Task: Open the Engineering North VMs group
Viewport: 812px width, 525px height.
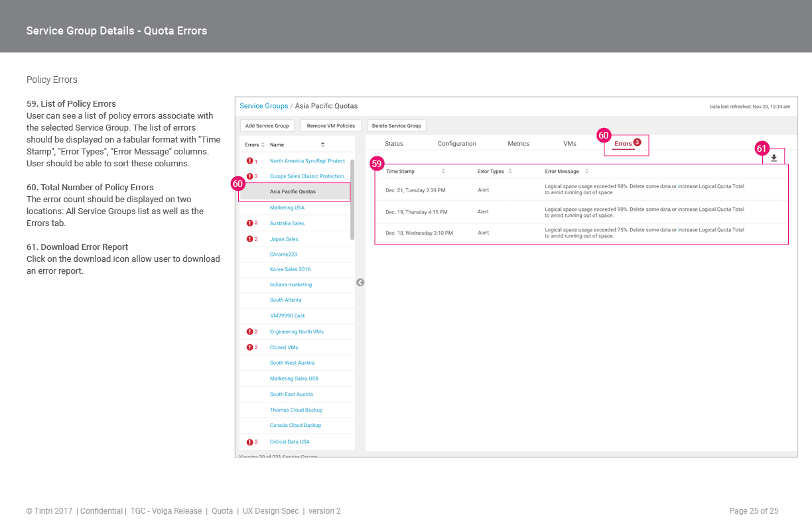Action: [297, 331]
